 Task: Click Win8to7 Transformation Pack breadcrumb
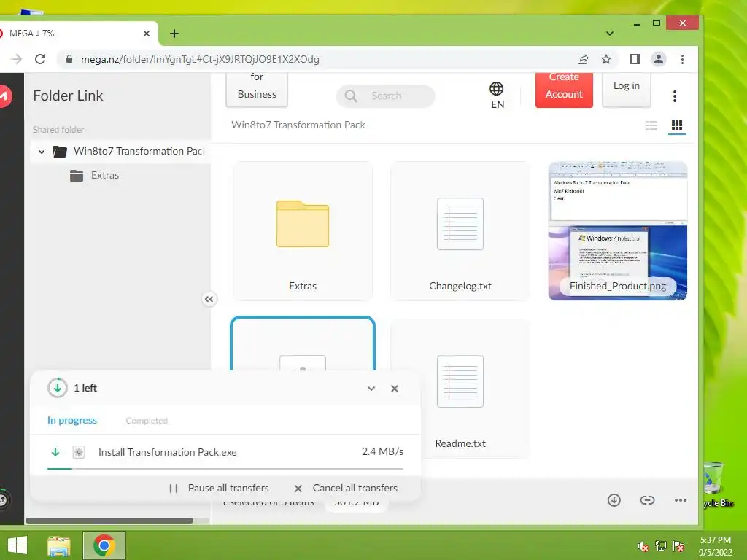point(298,125)
